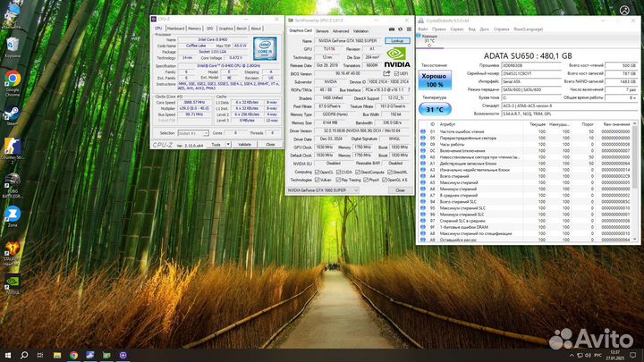The image size is (644, 362).
Task: Click the clock date in the taskbar
Action: (x=614, y=355)
